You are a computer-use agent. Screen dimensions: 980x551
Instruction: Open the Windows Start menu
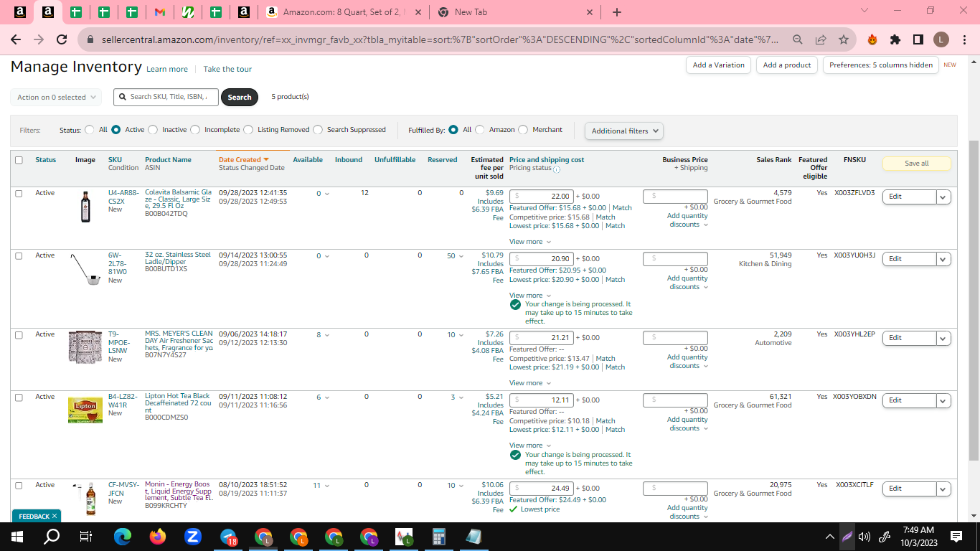pyautogui.click(x=17, y=536)
